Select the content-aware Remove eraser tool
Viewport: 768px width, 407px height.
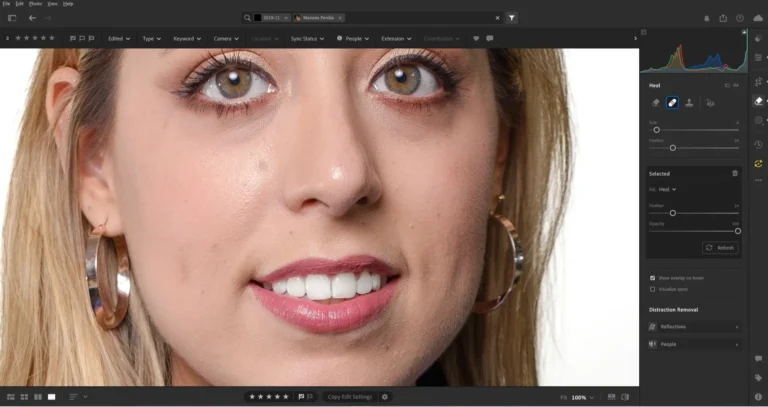click(x=656, y=102)
